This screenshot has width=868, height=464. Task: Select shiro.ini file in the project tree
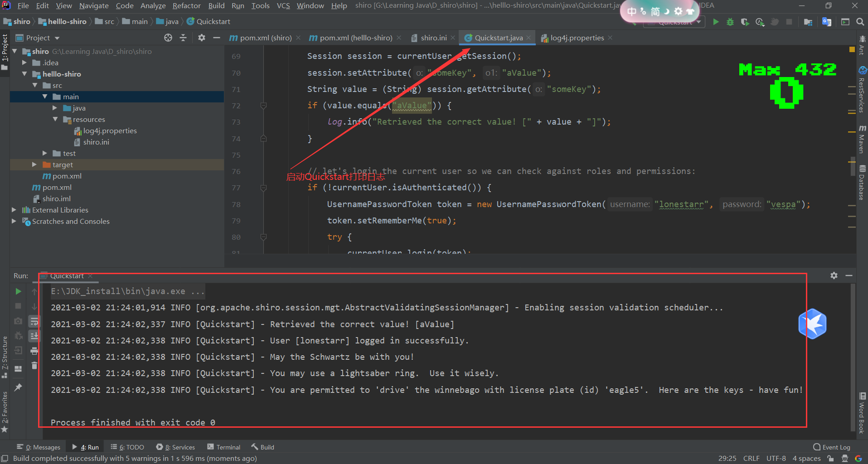click(x=96, y=142)
